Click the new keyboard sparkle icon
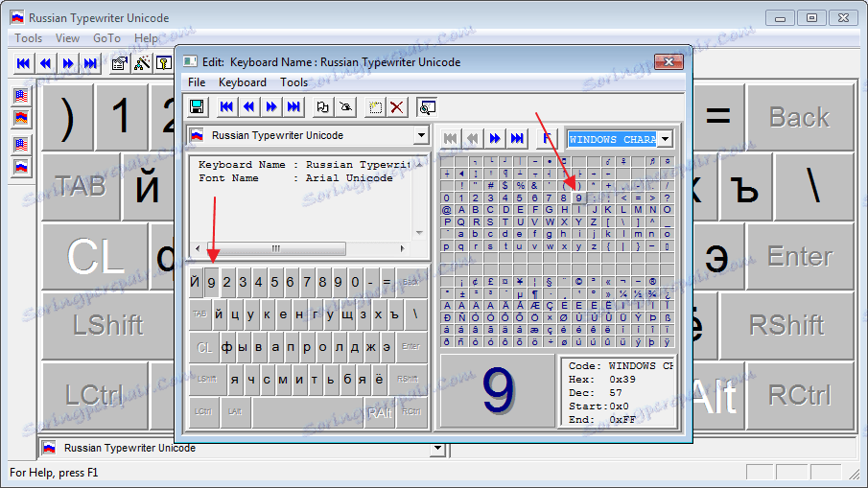The image size is (868, 488). 375,106
